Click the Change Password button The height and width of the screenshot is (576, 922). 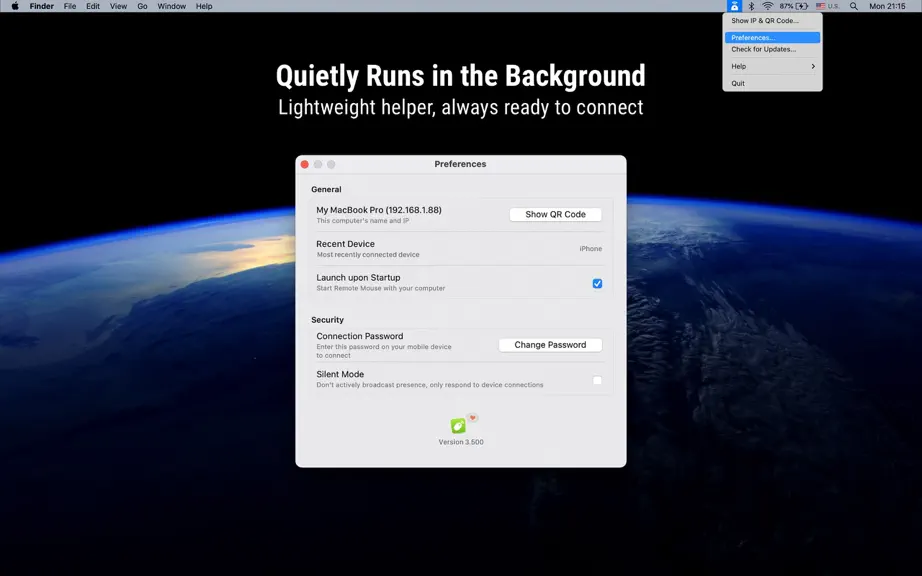(x=550, y=345)
